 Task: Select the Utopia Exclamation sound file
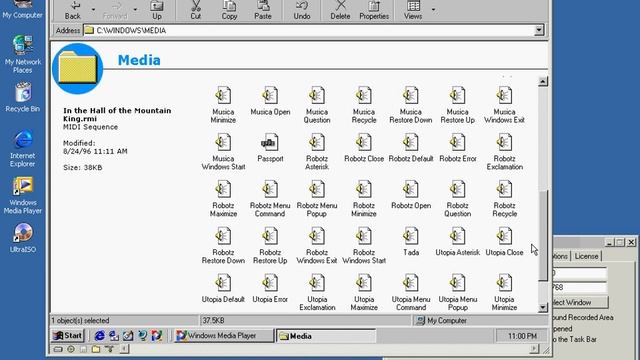click(x=317, y=293)
